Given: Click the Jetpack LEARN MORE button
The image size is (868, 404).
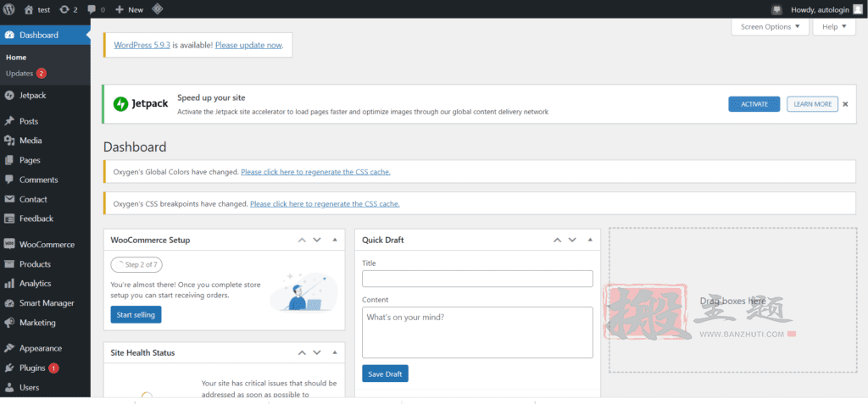Looking at the screenshot, I should tap(812, 104).
